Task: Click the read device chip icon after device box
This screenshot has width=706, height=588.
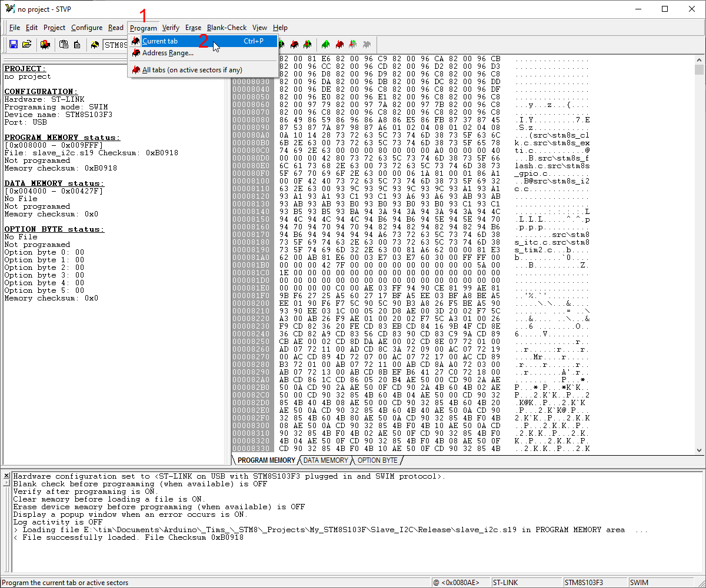Action: [x=281, y=45]
